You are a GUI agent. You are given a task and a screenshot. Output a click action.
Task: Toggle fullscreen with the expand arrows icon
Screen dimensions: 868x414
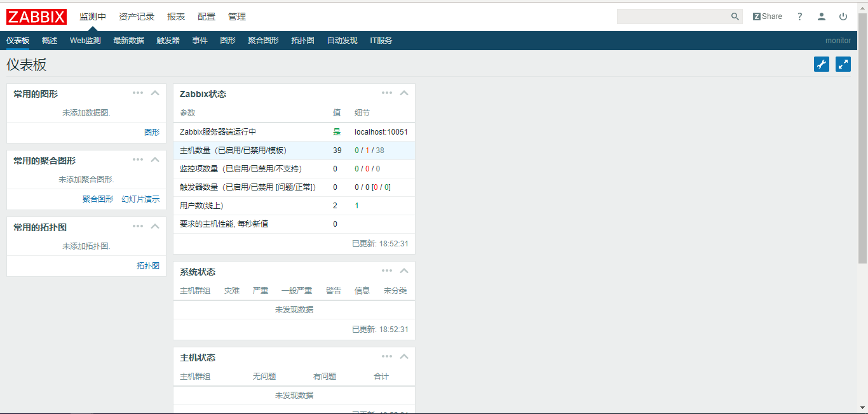pyautogui.click(x=843, y=64)
